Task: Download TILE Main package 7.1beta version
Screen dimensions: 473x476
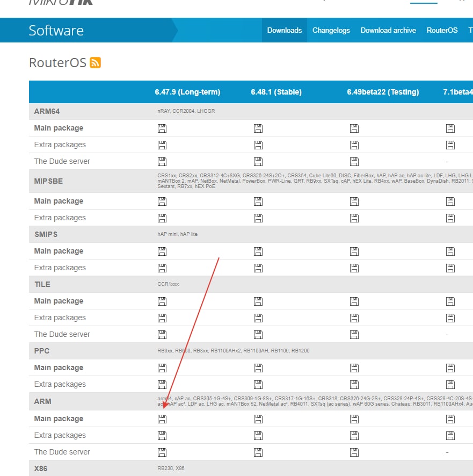Action: [x=450, y=301]
